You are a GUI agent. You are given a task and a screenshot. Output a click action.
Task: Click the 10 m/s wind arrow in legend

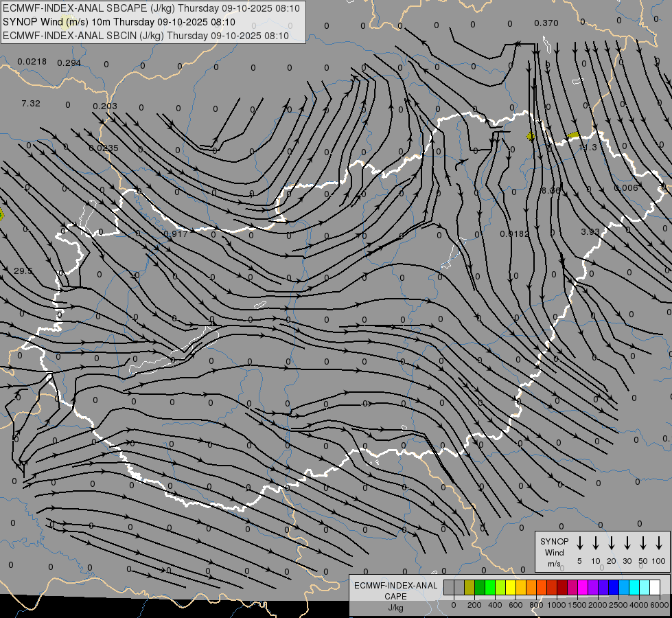pos(596,543)
